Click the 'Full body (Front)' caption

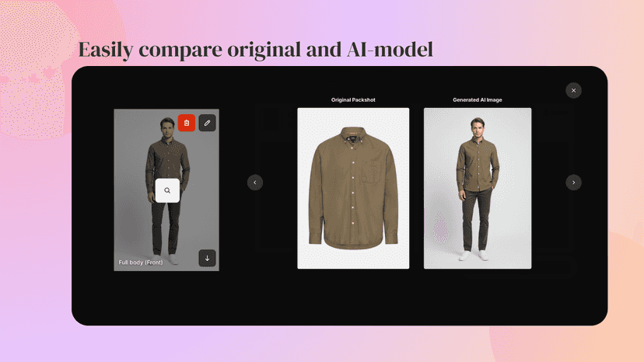pyautogui.click(x=141, y=263)
